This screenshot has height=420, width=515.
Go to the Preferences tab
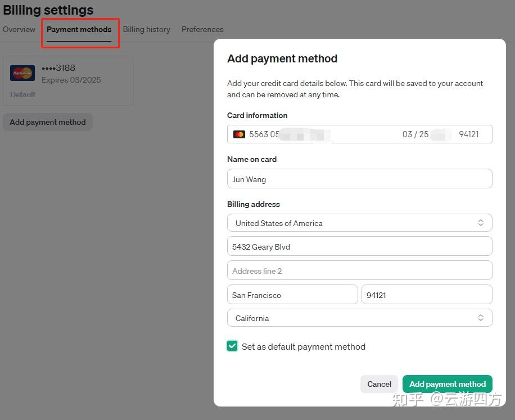point(202,29)
